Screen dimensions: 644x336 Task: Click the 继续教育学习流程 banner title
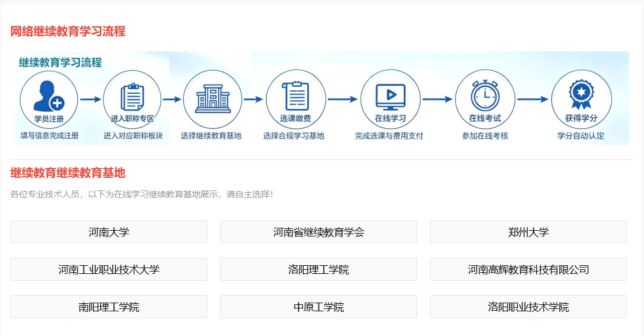pos(60,62)
